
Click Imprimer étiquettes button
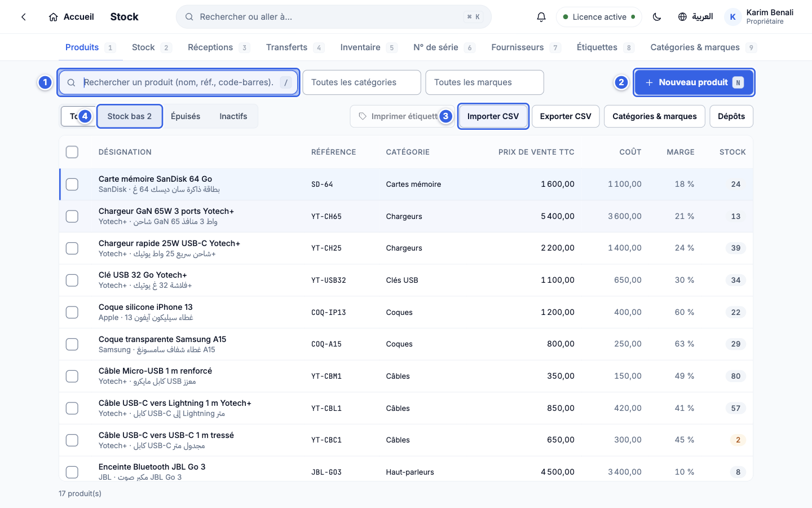tap(403, 116)
